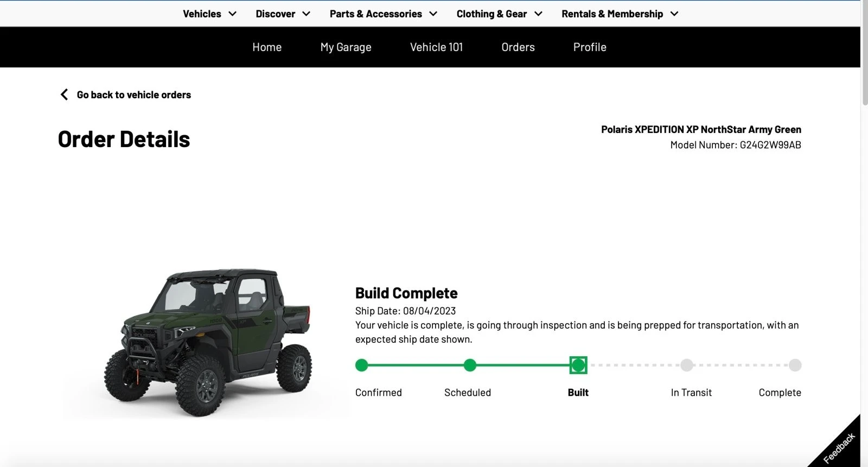Screen dimensions: 868x467
Task: Navigate to Profile tab
Action: point(590,47)
